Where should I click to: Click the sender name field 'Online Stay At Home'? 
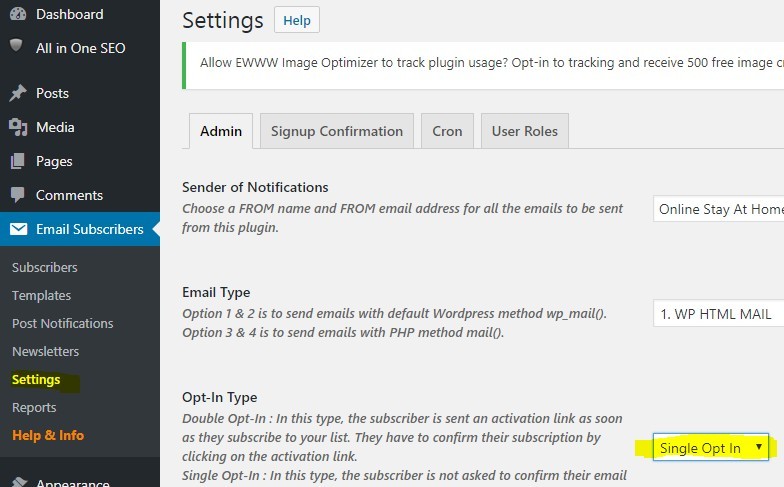click(718, 209)
